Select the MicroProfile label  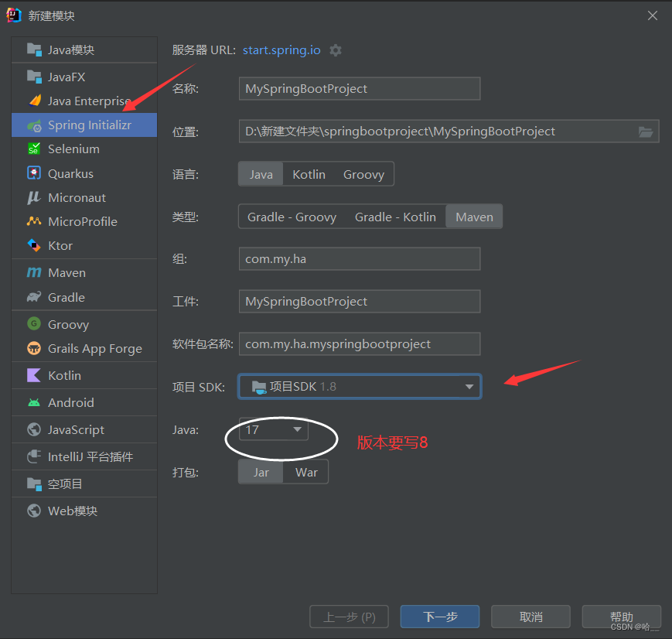coord(83,222)
